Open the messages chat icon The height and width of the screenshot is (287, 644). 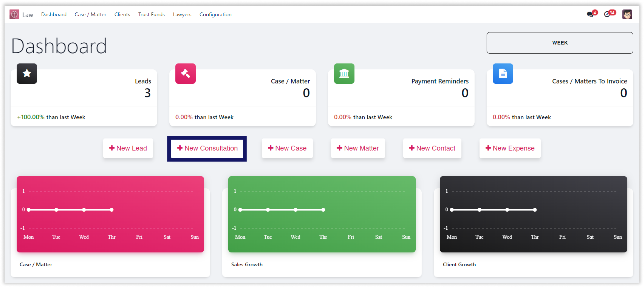click(590, 14)
